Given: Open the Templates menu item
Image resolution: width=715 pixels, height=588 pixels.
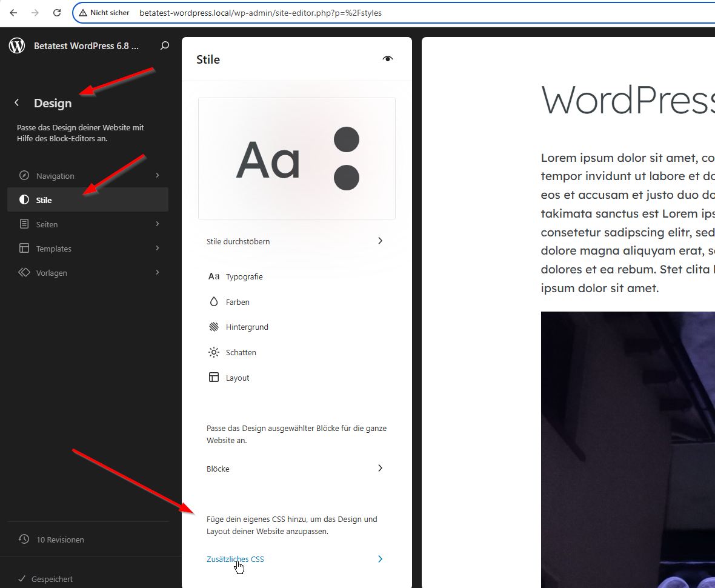Looking at the screenshot, I should [x=88, y=248].
